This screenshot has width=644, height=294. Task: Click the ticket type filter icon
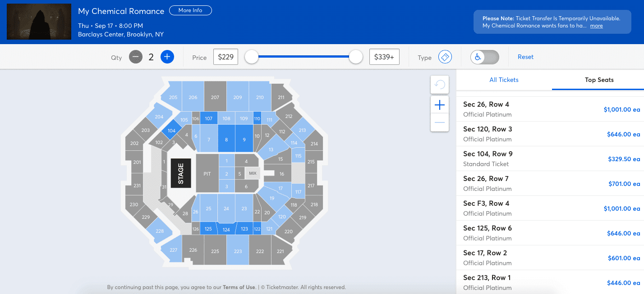coord(445,57)
